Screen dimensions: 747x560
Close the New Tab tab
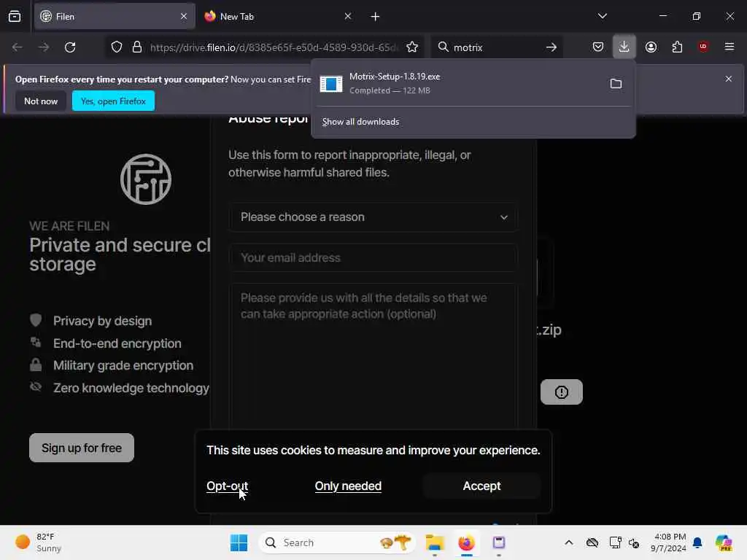[x=348, y=17]
